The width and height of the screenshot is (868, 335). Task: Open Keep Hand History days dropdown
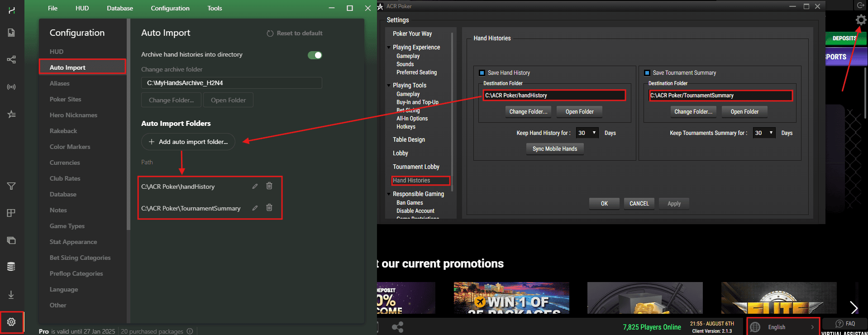pos(587,133)
